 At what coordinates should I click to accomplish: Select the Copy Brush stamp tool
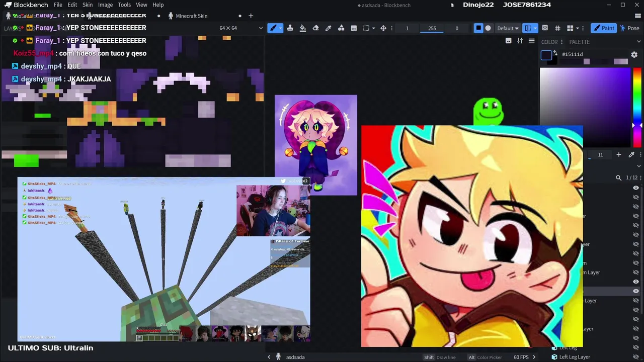pyautogui.click(x=290, y=28)
